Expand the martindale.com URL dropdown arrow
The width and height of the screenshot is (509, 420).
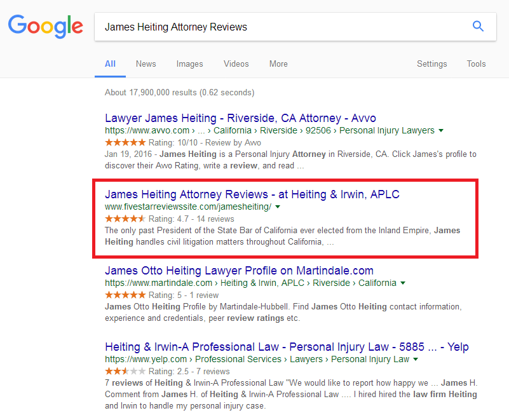tap(403, 283)
